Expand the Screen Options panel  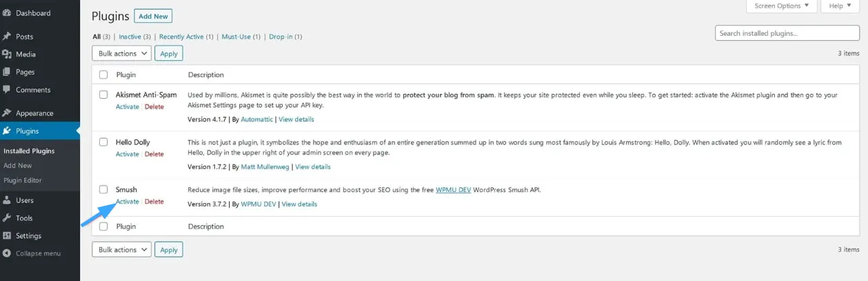pos(781,6)
